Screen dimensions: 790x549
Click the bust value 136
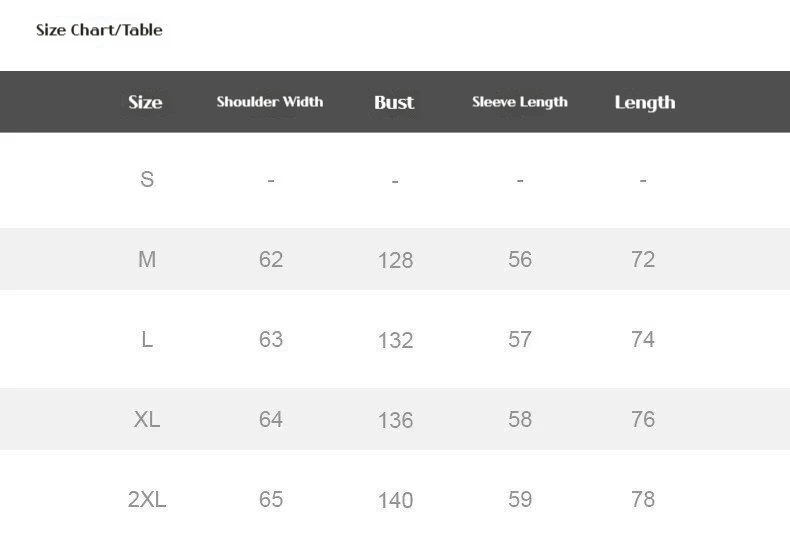pyautogui.click(x=395, y=421)
